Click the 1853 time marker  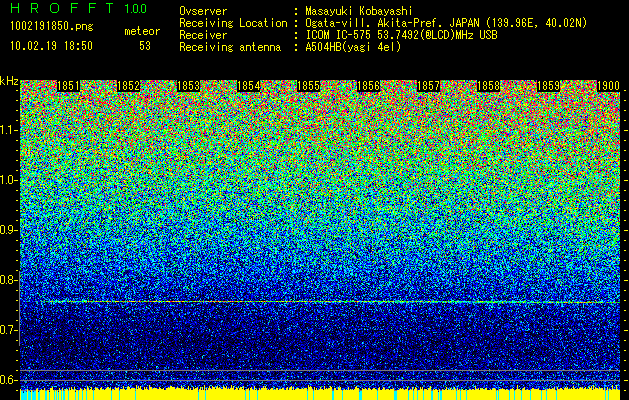(x=189, y=86)
